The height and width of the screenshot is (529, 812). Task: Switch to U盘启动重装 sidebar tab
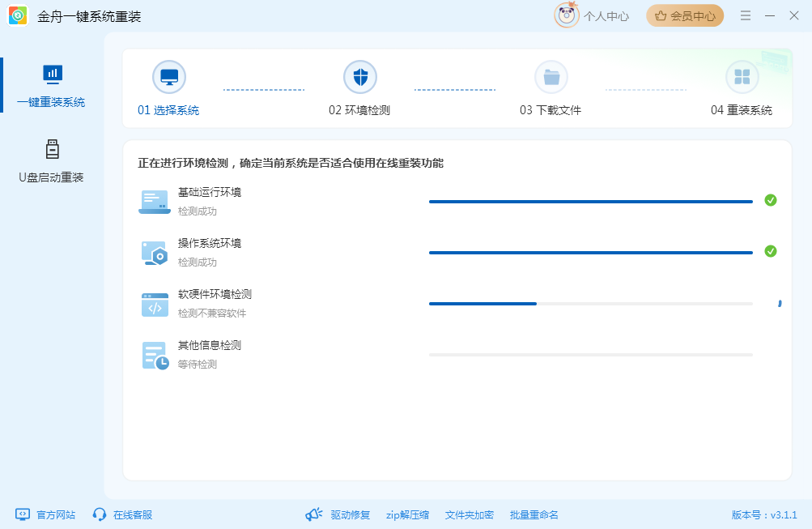coord(52,161)
